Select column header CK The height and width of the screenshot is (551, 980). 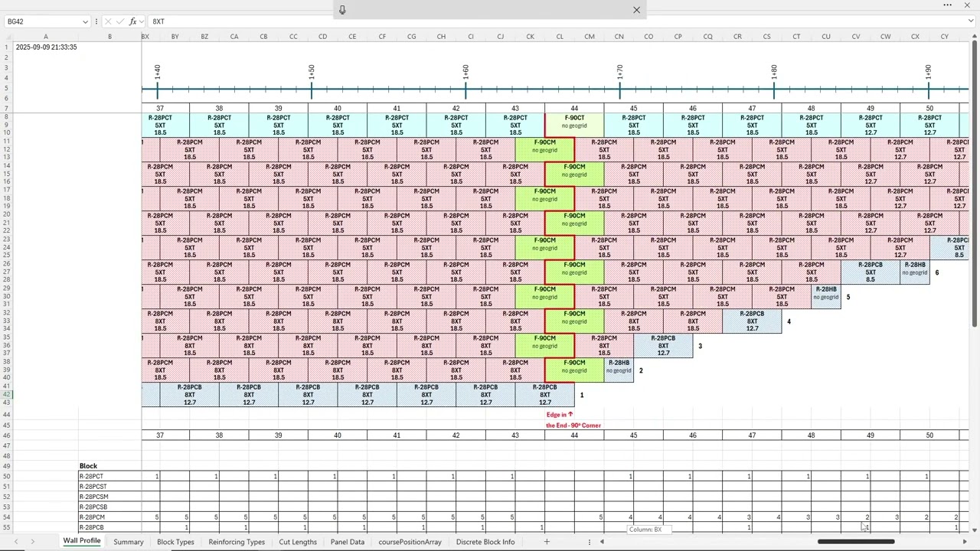point(530,37)
